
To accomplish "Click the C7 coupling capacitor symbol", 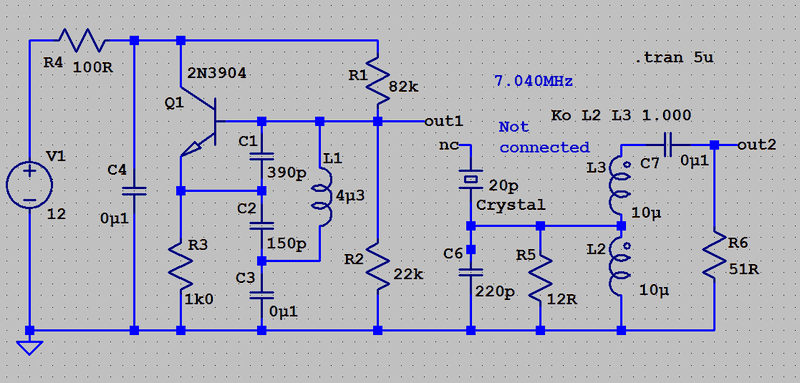I will 668,145.
